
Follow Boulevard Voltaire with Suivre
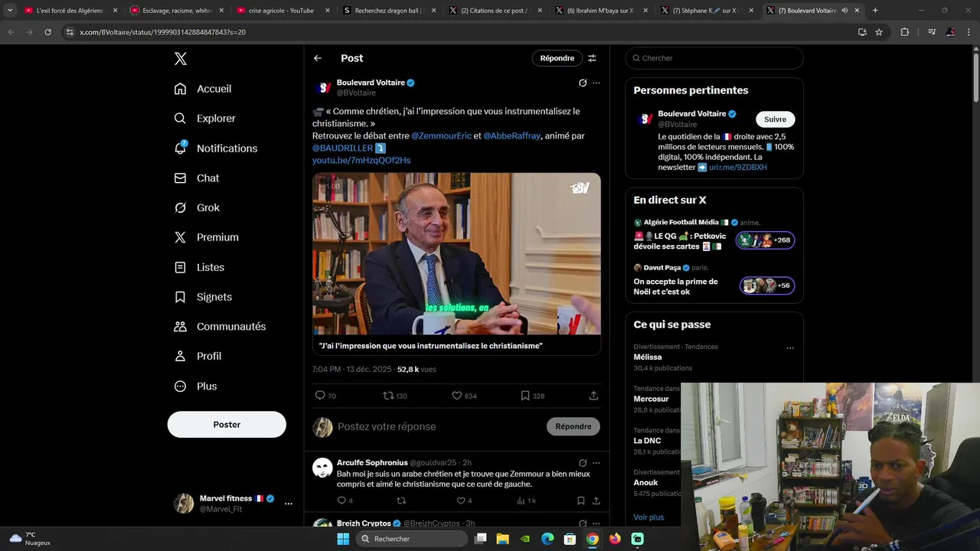pos(775,119)
